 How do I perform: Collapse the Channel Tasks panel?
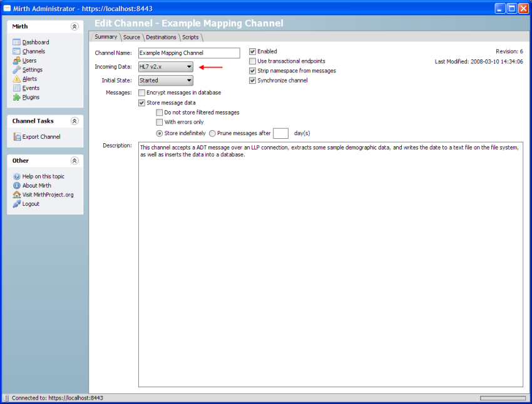point(76,121)
